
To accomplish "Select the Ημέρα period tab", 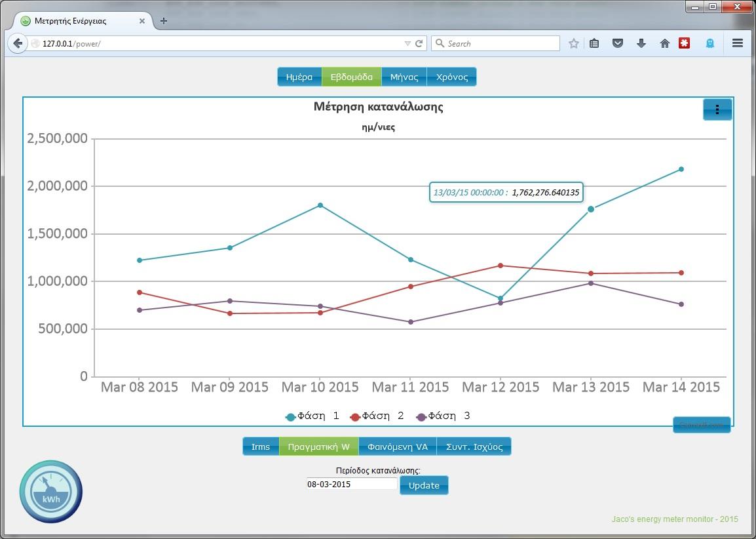I will (299, 77).
